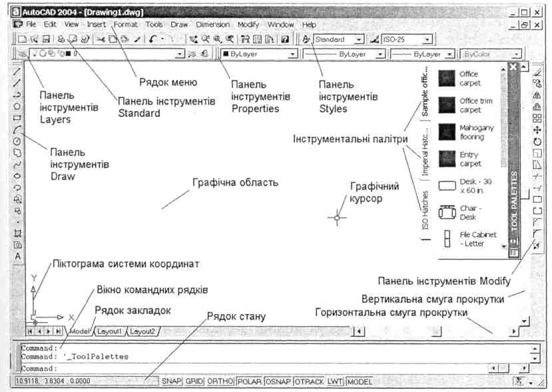This screenshot has width=552, height=392.
Task: Click the Layer Previous icon
Action: tap(204, 54)
